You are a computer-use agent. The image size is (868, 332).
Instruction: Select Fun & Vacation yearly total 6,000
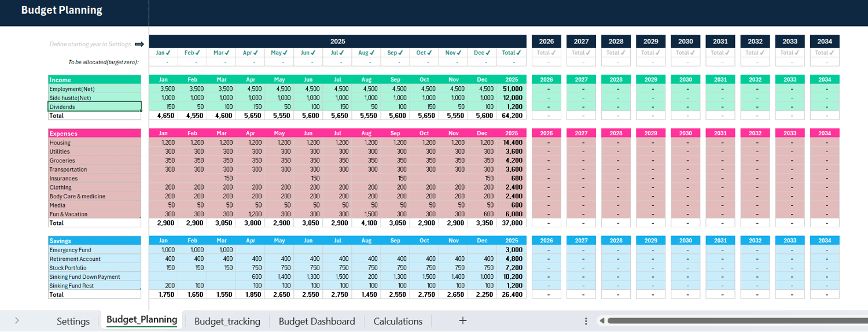tap(512, 214)
